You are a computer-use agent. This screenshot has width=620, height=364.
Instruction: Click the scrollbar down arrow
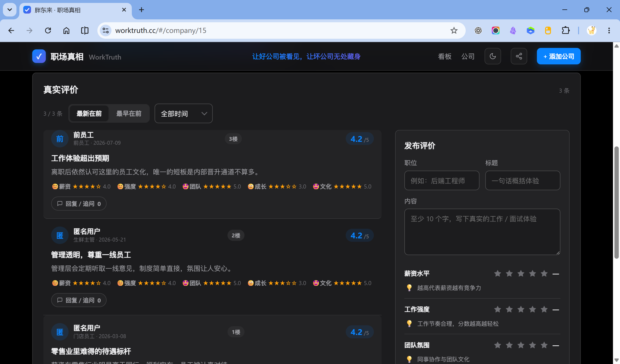(617, 360)
